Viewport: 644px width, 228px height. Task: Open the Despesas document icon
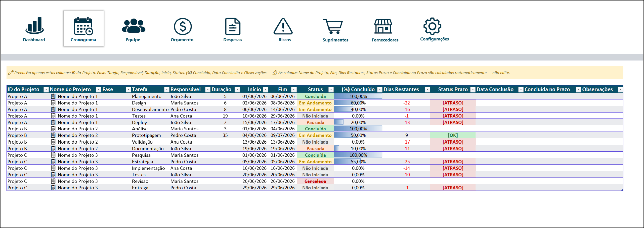tap(233, 26)
